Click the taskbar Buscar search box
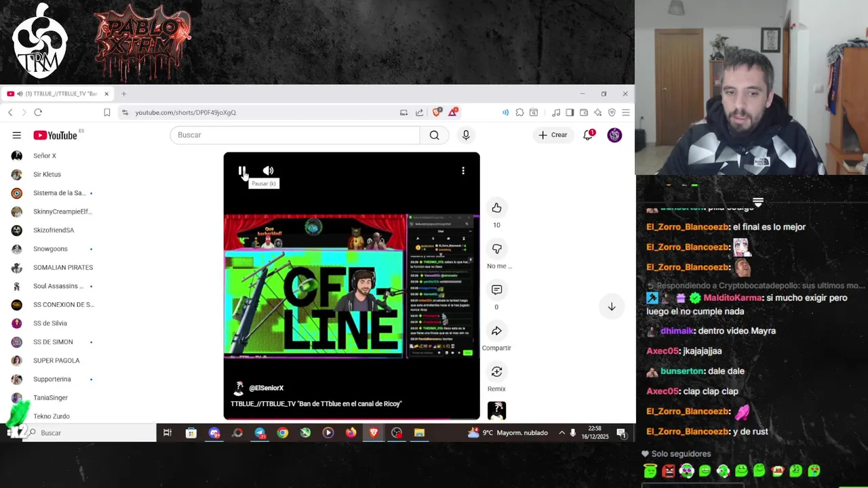Screen dimensions: 868x488 [88, 432]
